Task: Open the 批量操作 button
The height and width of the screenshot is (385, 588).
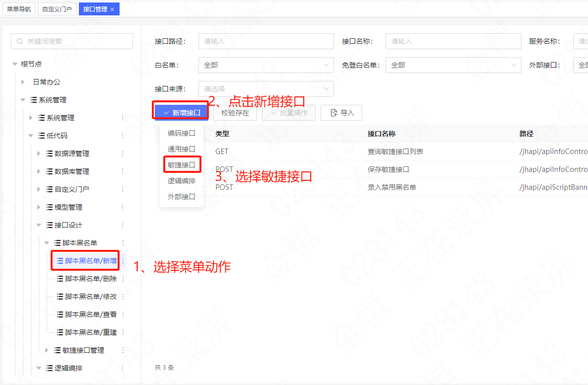Action: (x=289, y=113)
